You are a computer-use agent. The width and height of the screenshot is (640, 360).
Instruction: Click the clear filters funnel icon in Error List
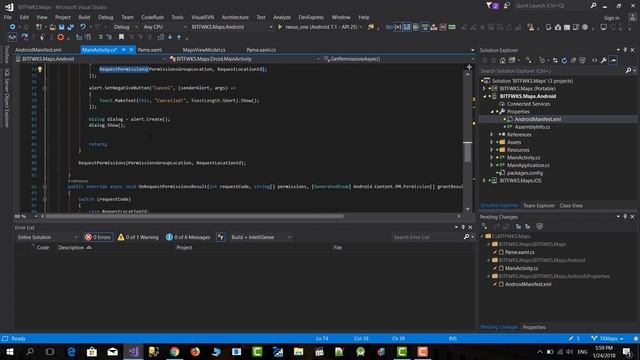click(x=220, y=237)
